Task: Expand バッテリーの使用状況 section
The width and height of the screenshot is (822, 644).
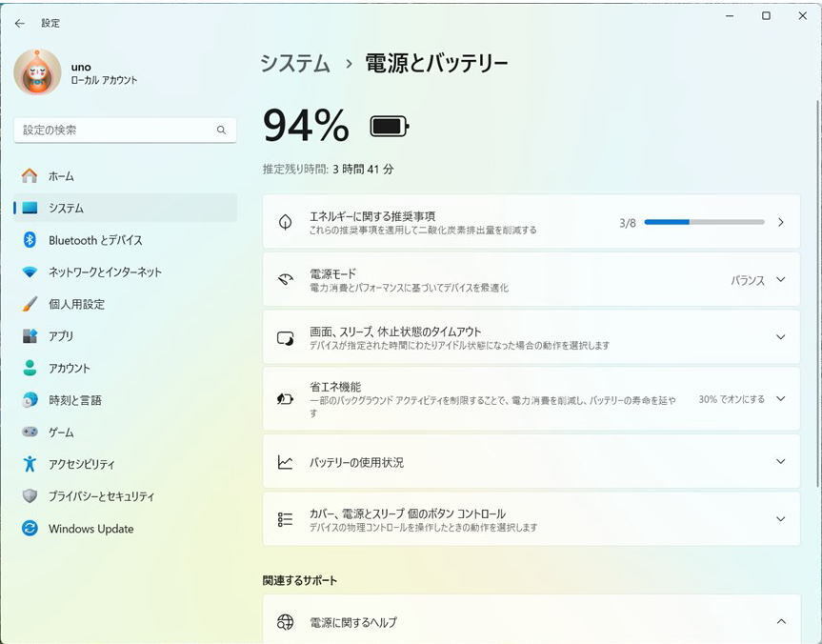Action: (x=531, y=461)
